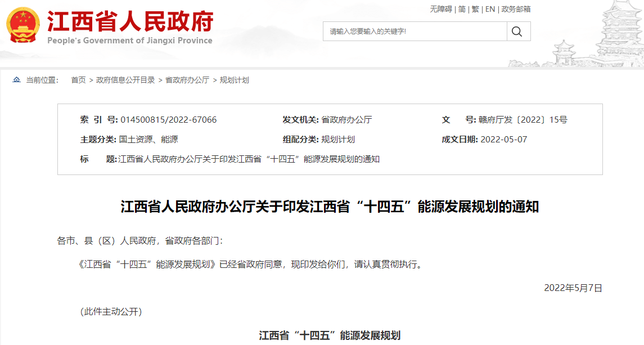This screenshot has height=345, width=644.
Task: Open the 政务邮箱 government mailbox
Action: point(515,9)
